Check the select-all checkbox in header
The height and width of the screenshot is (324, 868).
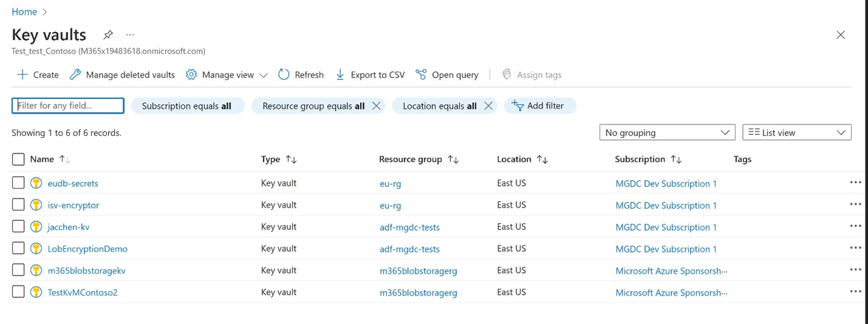(18, 159)
